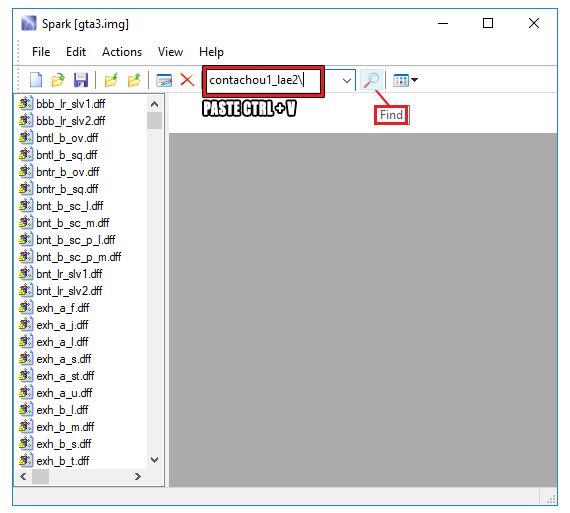The width and height of the screenshot is (570, 513).
Task: Open the list view mode icon
Action: pos(401,80)
